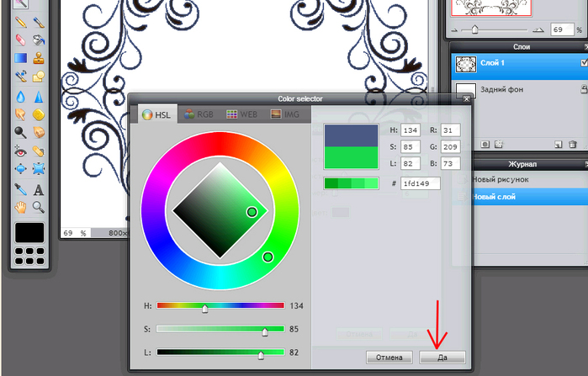588x376 pixels.
Task: Click the S value input field
Action: [x=411, y=147]
